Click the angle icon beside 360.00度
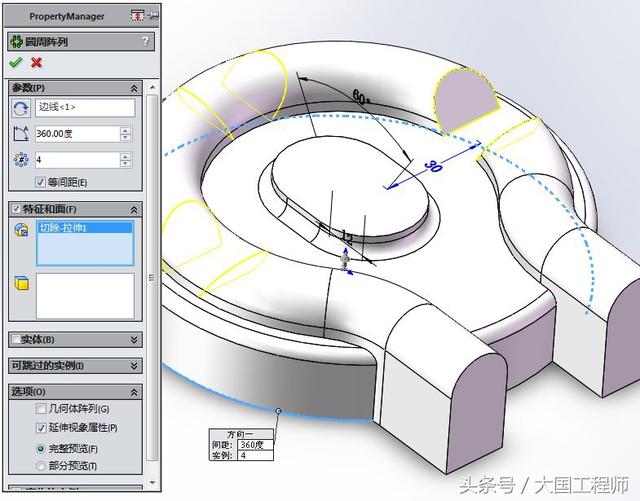Image resolution: width=640 pixels, height=501 pixels. [x=21, y=134]
